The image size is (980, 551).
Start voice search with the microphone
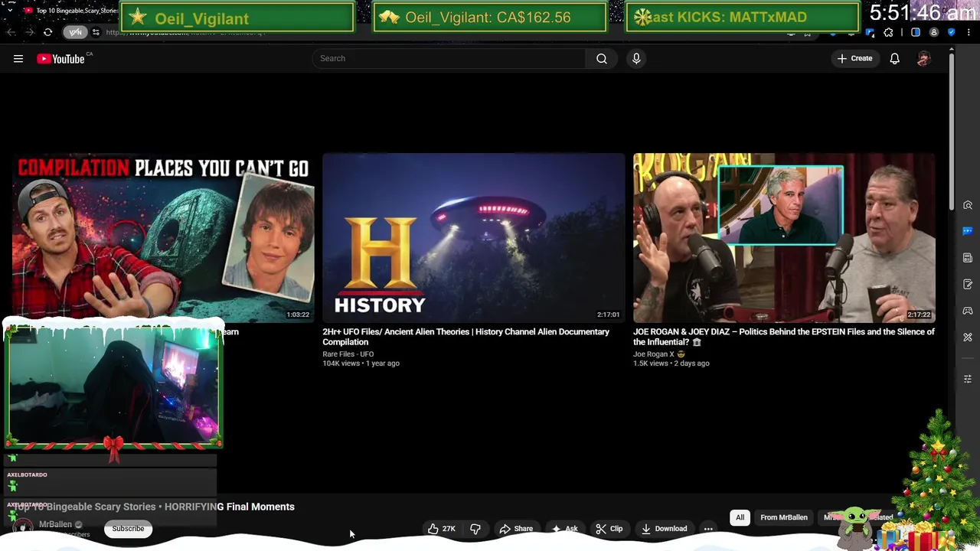[x=636, y=58]
